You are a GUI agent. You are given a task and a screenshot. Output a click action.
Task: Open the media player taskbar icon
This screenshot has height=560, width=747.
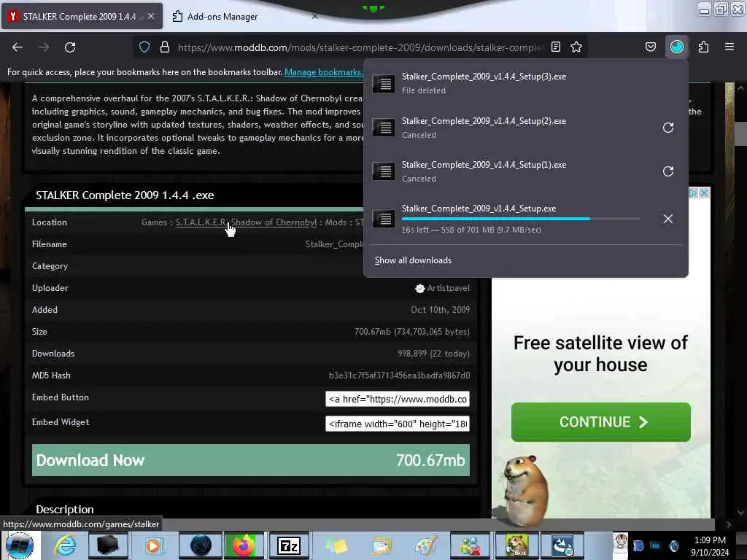coord(153,545)
